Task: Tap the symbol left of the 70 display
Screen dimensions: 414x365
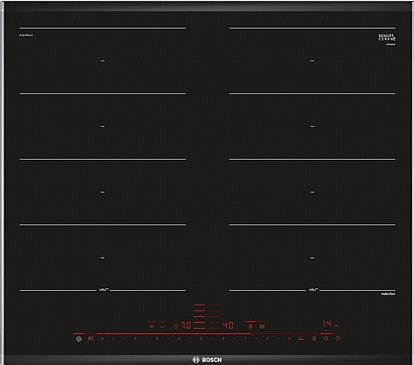Action: pyautogui.click(x=175, y=326)
